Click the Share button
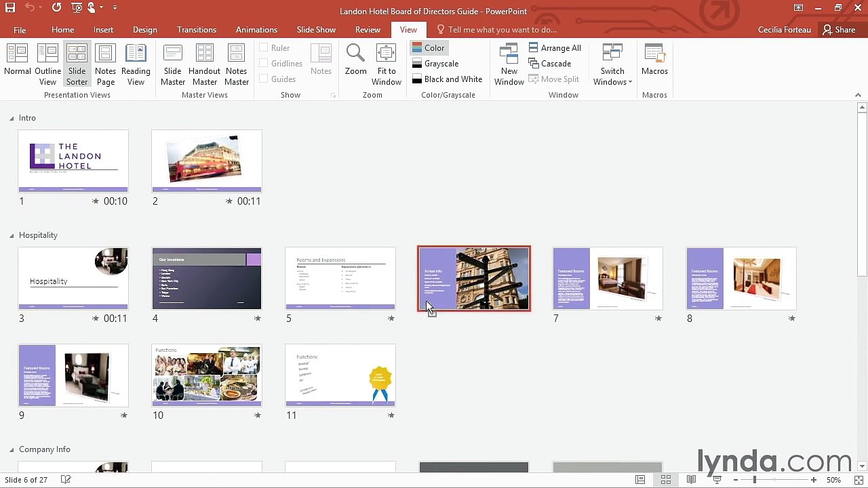 tap(839, 30)
